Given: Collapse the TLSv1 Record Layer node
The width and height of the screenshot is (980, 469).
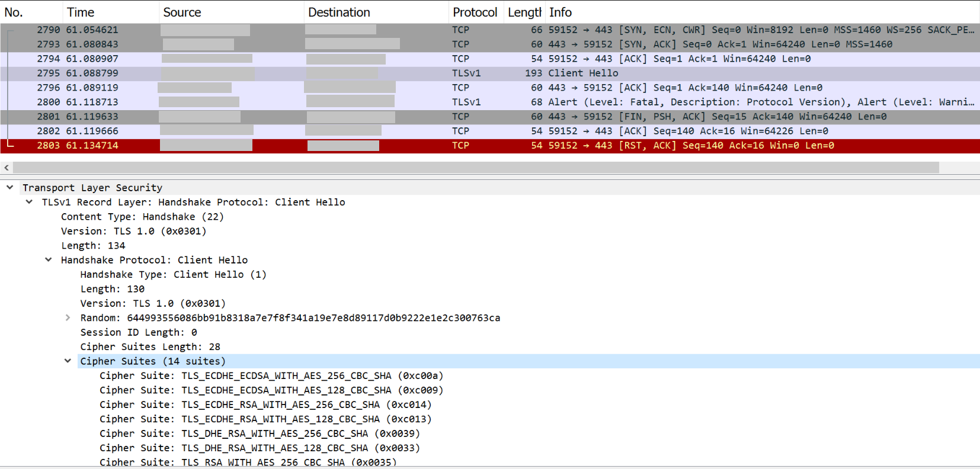Looking at the screenshot, I should pos(29,202).
